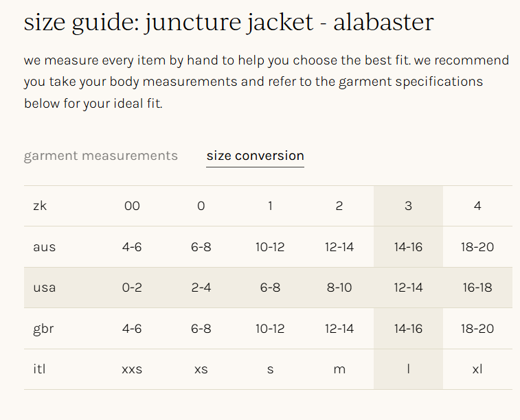
Task: Click usa size 0-2 cell
Action: (x=132, y=288)
